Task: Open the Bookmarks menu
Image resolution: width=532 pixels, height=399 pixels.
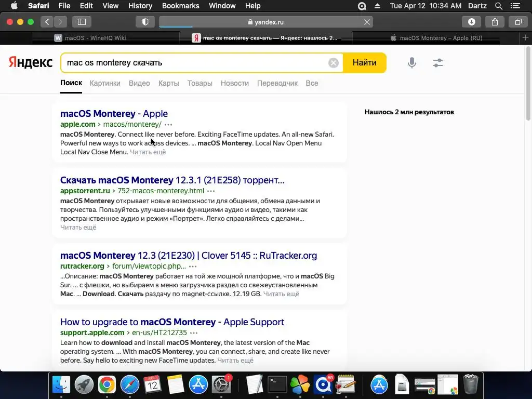Action: pos(180,6)
